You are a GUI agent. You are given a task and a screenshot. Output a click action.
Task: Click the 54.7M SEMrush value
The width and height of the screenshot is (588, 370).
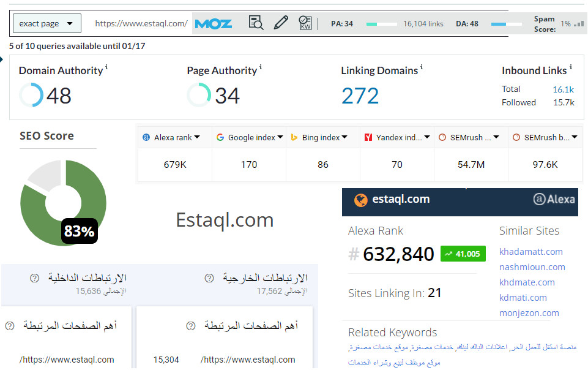[471, 165]
